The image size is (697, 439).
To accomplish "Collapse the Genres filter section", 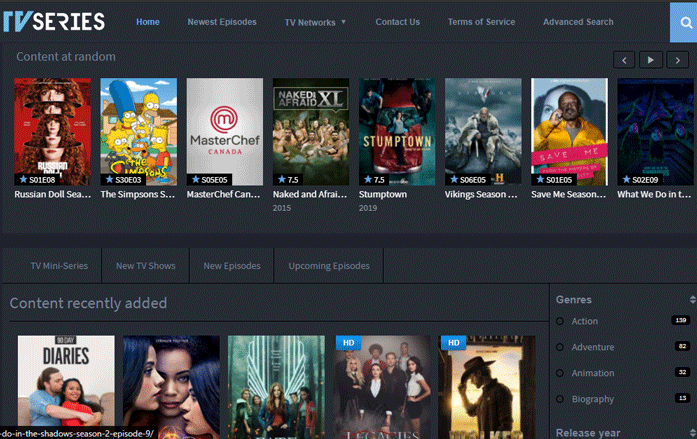I will click(693, 299).
